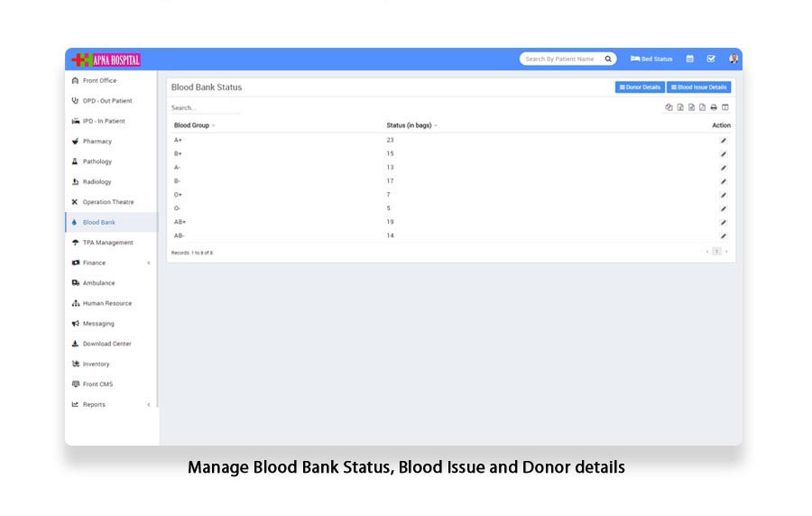Go to next table page
Image resolution: width=812 pixels, height=516 pixels.
726,252
